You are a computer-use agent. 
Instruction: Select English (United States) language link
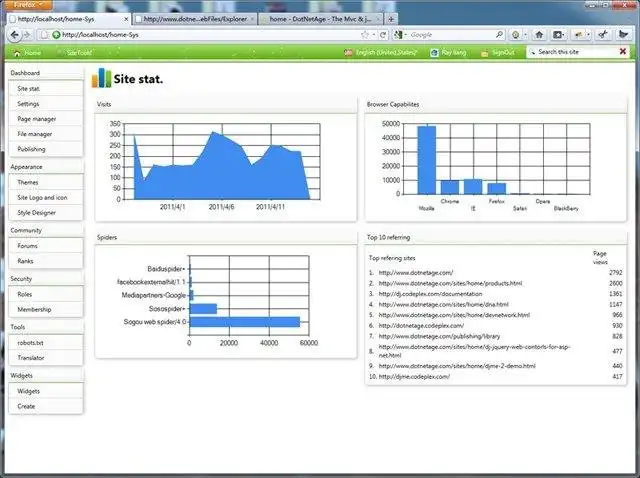tap(386, 53)
